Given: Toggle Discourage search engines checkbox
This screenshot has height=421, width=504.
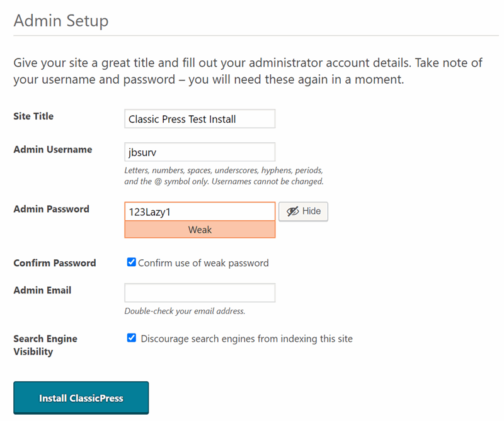Looking at the screenshot, I should [132, 338].
